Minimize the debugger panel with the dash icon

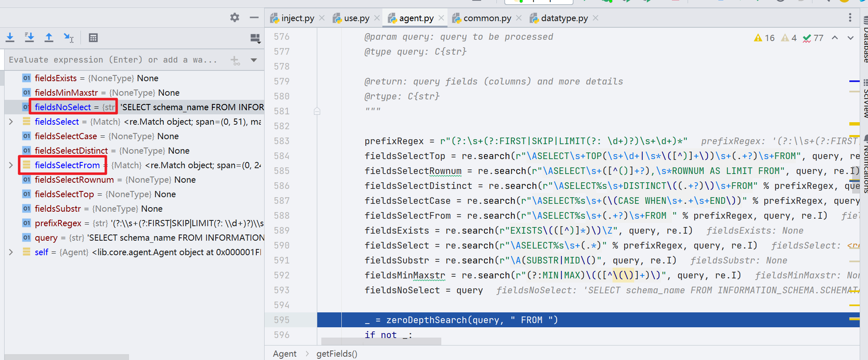(254, 17)
